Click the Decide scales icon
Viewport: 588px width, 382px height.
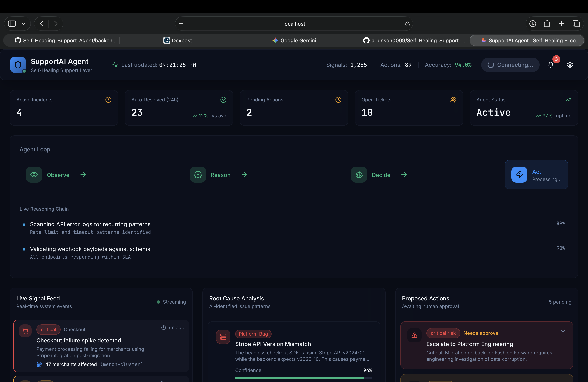pos(359,175)
